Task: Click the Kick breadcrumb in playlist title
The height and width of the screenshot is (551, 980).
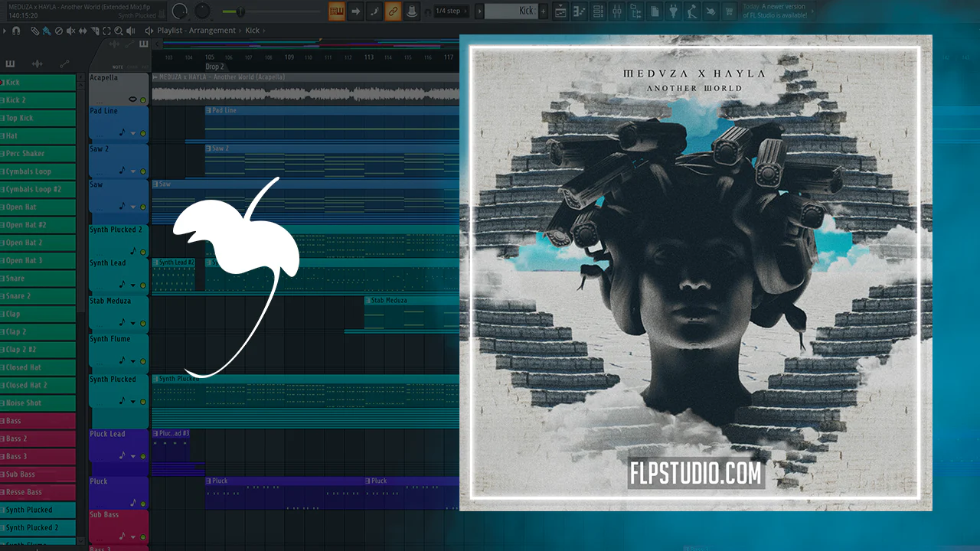Action: tap(253, 31)
